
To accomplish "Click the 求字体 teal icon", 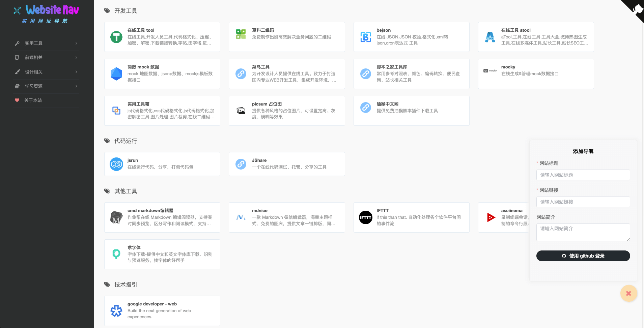I will (x=116, y=254).
